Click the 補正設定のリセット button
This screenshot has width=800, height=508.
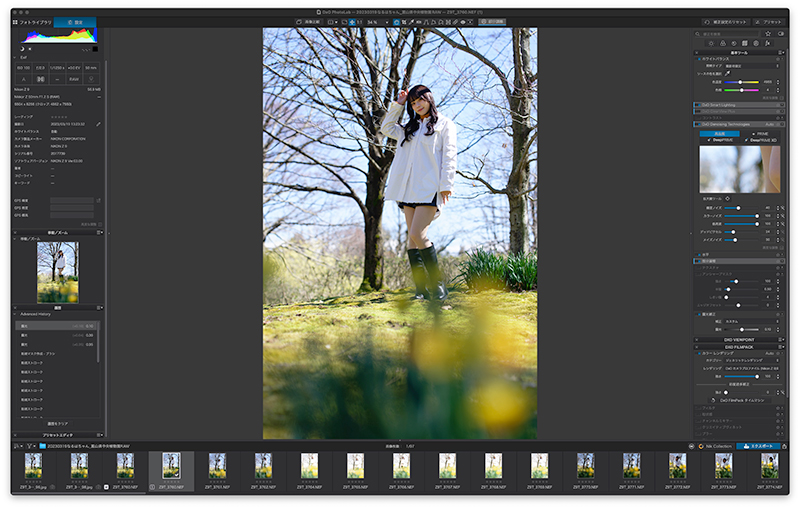coord(726,22)
